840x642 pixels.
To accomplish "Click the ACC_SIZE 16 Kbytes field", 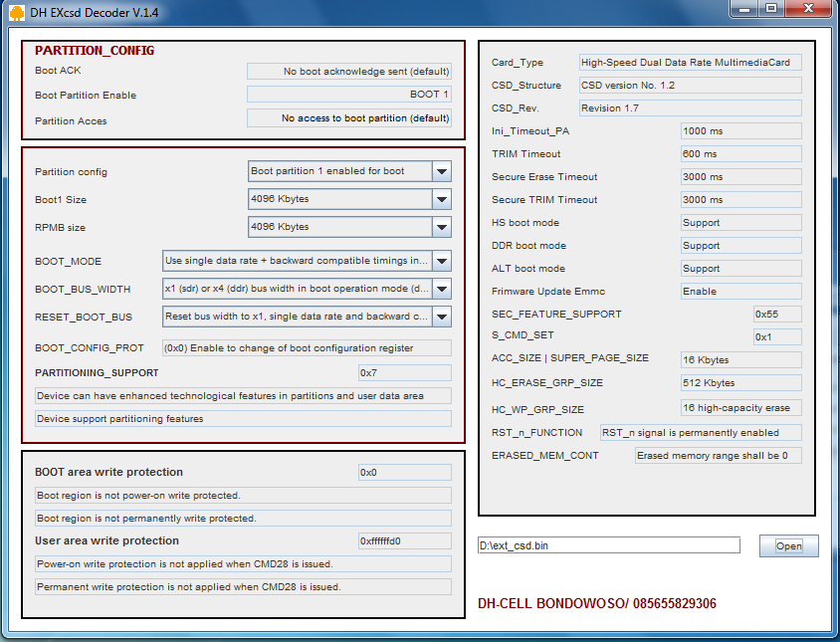I will pyautogui.click(x=741, y=360).
